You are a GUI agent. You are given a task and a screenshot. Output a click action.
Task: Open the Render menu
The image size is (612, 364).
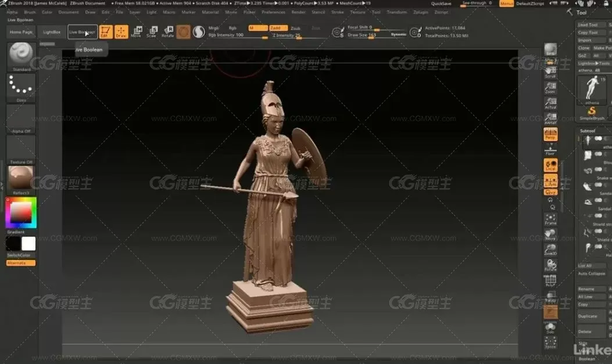299,12
